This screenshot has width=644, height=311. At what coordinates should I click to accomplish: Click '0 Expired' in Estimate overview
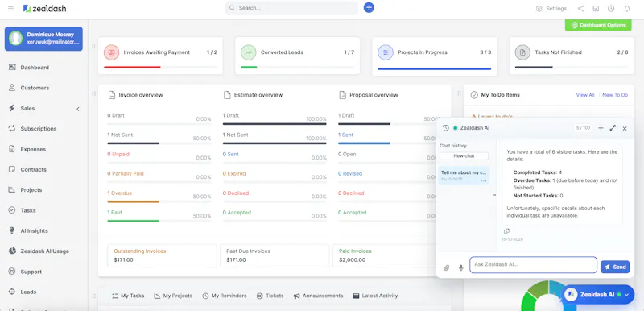click(234, 174)
